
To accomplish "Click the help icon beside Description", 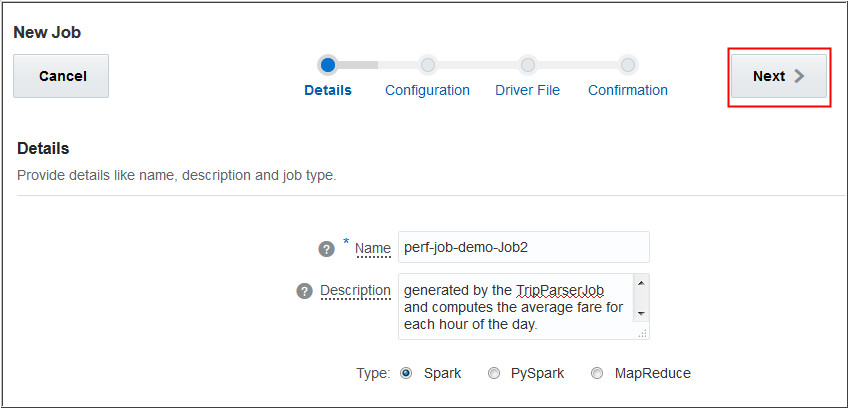I will click(305, 291).
